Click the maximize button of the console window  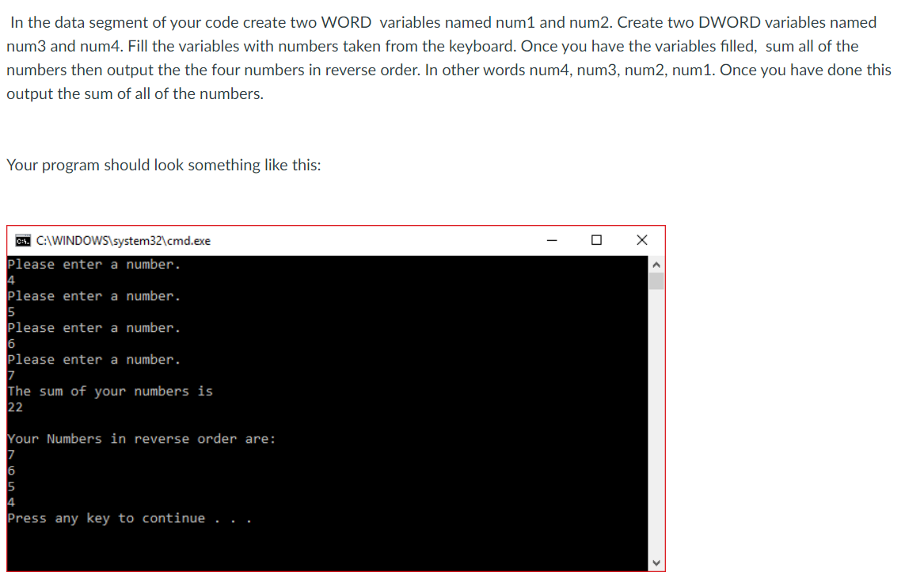pos(598,240)
